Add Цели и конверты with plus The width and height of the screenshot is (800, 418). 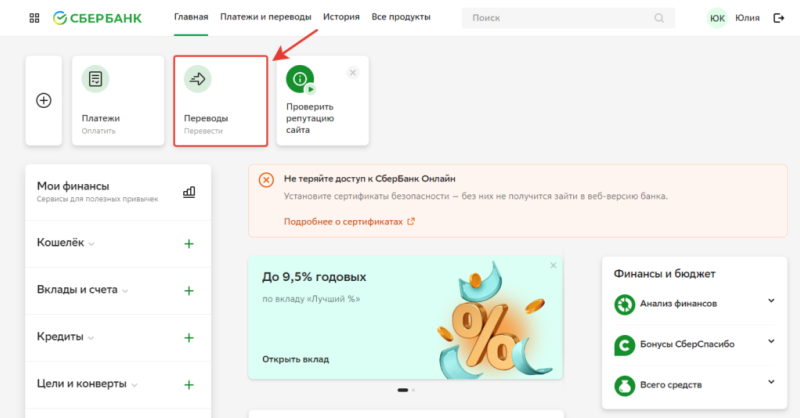[x=189, y=385]
